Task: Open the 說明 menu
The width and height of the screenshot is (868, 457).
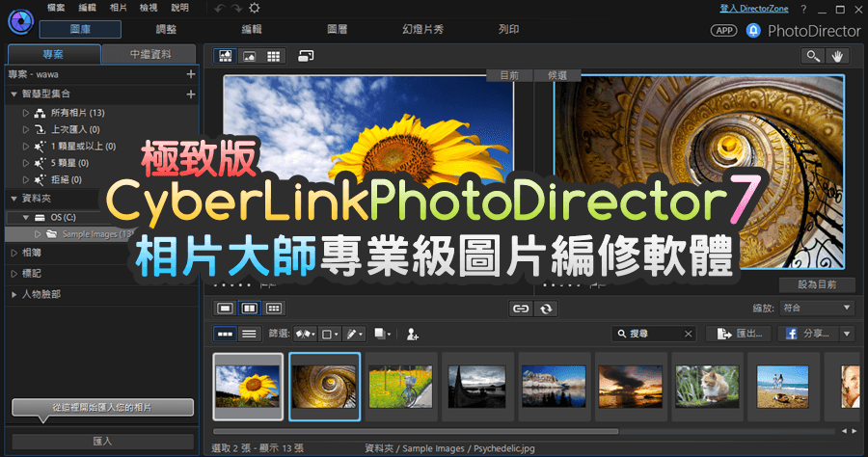Action: [180, 8]
